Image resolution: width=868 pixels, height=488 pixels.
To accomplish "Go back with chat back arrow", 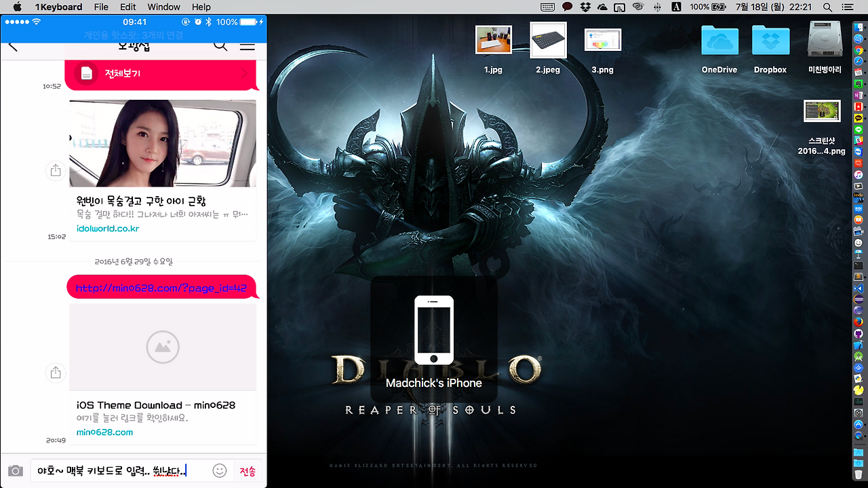I will pos(13,46).
